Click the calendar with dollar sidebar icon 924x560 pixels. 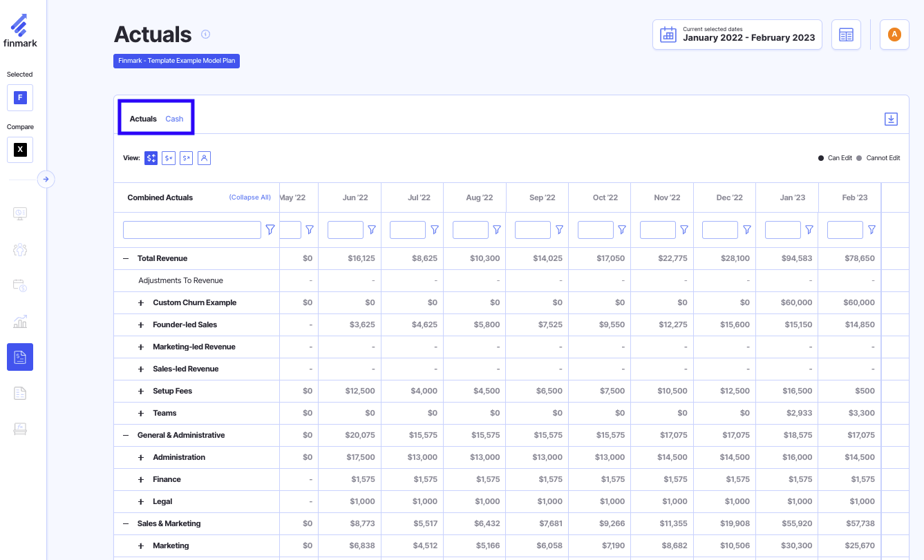pos(20,285)
